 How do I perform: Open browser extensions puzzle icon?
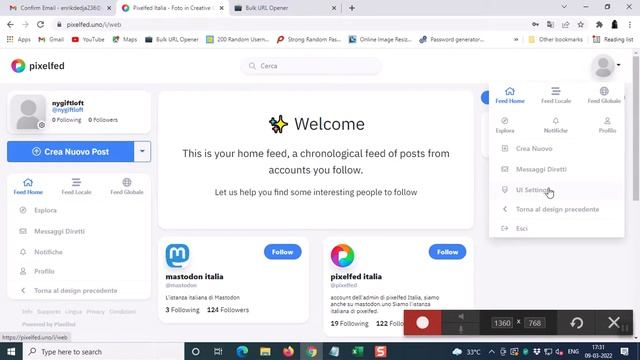pyautogui.click(x=599, y=24)
